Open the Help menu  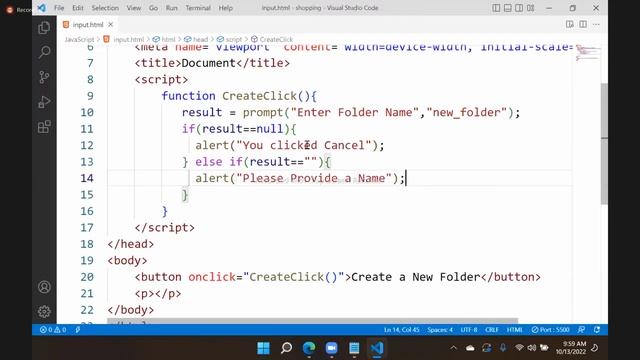[225, 8]
